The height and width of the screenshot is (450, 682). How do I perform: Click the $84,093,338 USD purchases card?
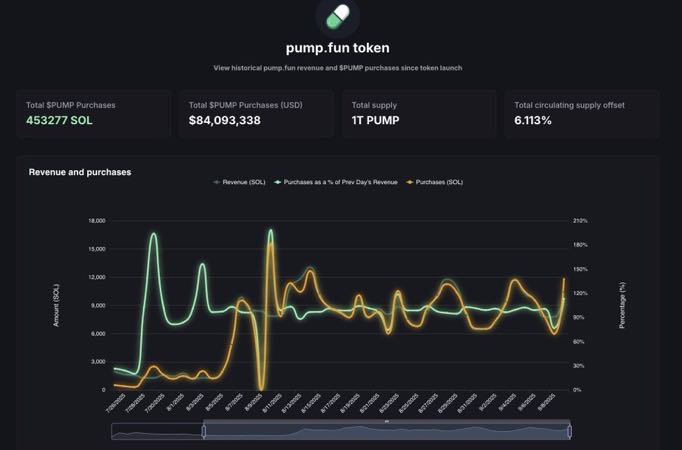[256, 114]
